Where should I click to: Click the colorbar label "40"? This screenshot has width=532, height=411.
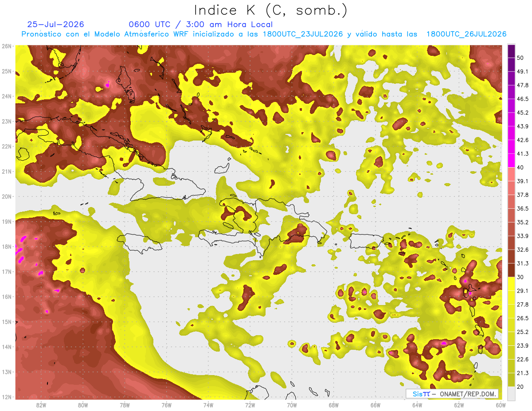(x=520, y=167)
